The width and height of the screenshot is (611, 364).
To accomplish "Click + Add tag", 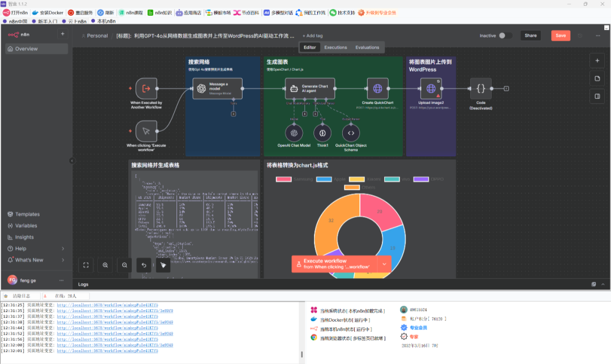I will [312, 36].
